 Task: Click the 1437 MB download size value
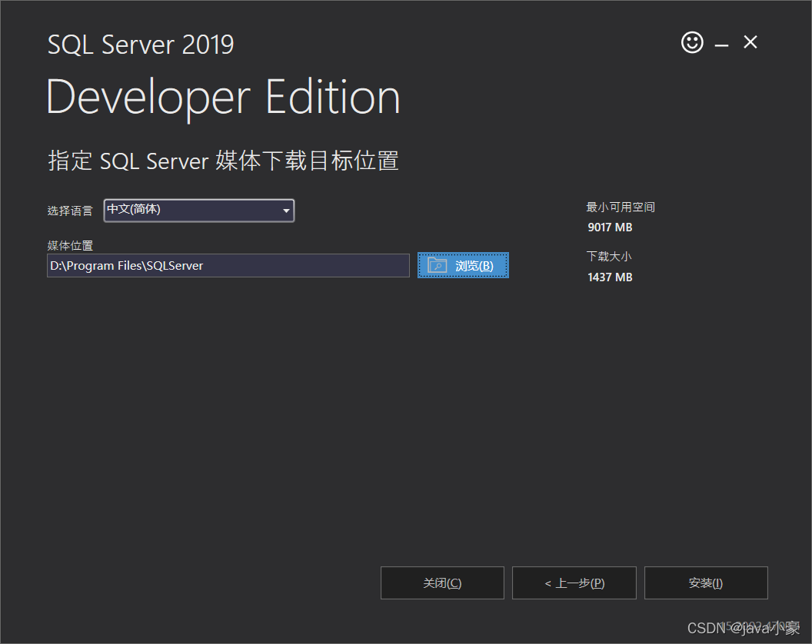(610, 277)
